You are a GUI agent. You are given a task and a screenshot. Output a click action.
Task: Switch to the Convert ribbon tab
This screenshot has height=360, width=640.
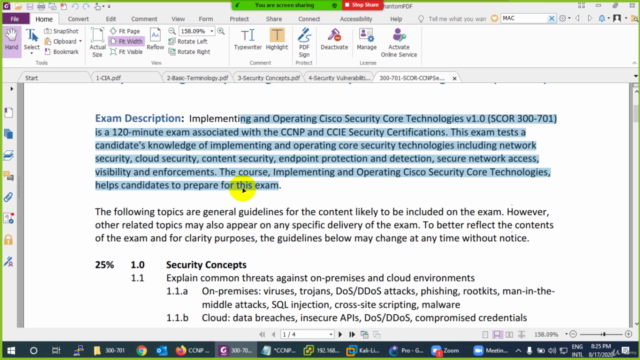[78, 19]
